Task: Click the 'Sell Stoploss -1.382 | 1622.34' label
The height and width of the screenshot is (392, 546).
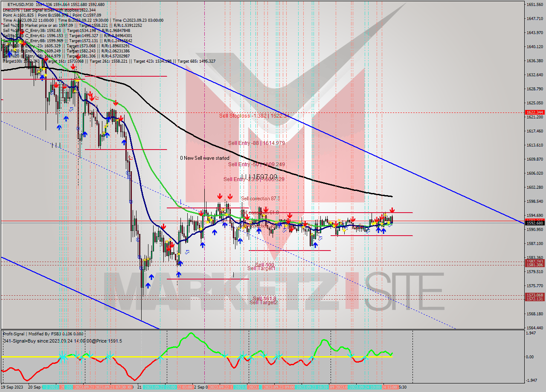Action: pyautogui.click(x=255, y=115)
